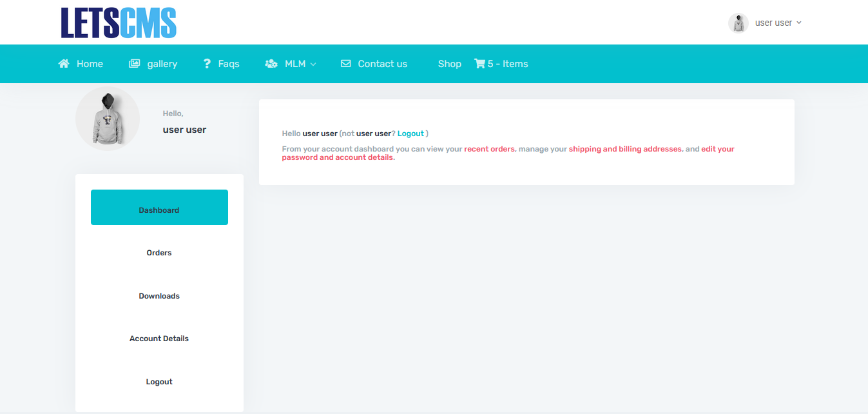This screenshot has width=868, height=414.
Task: Click the Home house icon
Action: [x=64, y=64]
